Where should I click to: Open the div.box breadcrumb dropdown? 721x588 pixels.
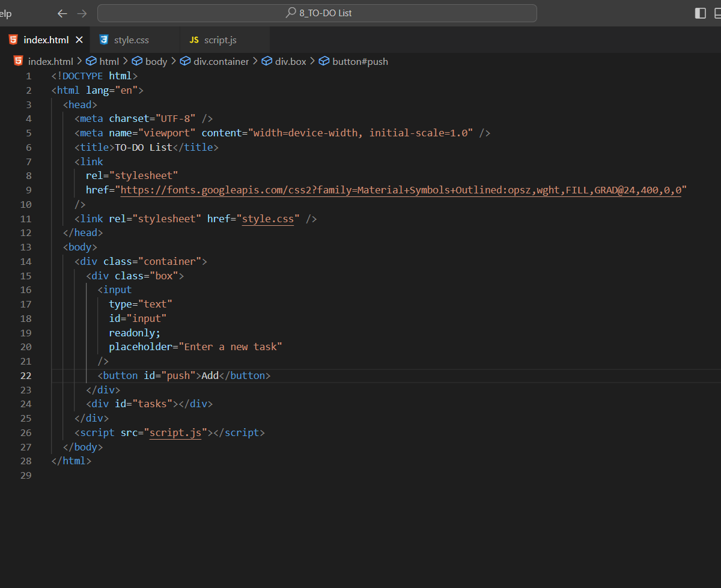[x=291, y=61]
